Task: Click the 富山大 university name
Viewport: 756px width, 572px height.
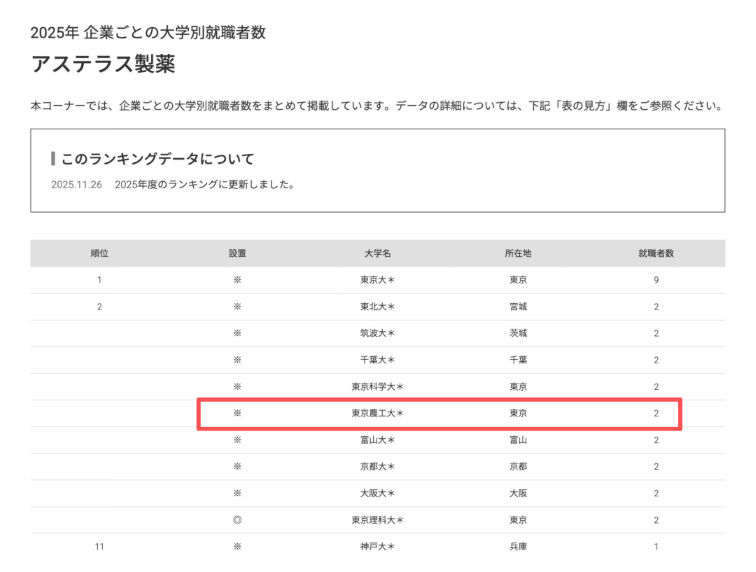Action: pos(377,440)
